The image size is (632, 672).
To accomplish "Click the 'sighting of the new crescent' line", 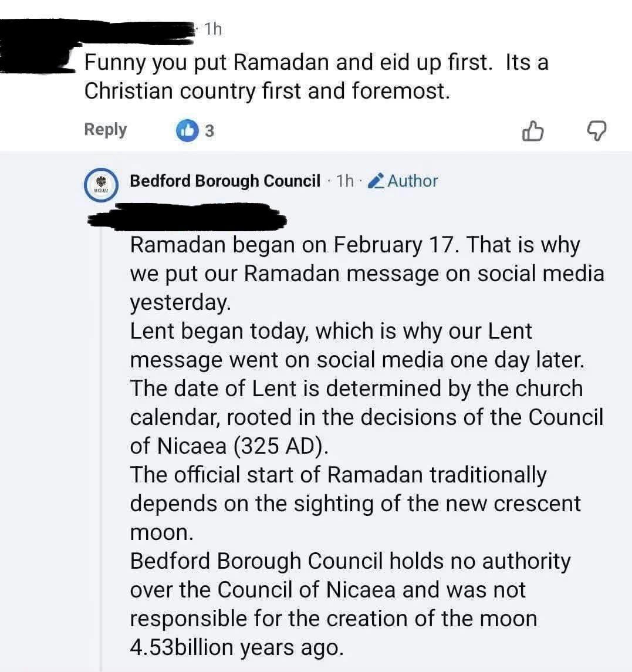I will 355,504.
